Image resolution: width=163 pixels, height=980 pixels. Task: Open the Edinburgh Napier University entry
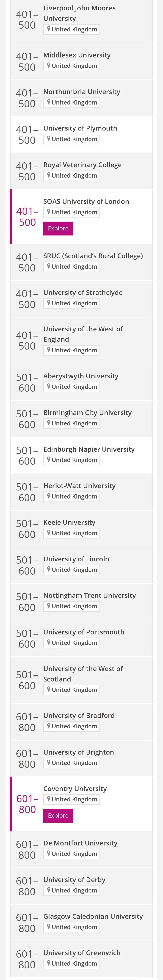pos(89,449)
